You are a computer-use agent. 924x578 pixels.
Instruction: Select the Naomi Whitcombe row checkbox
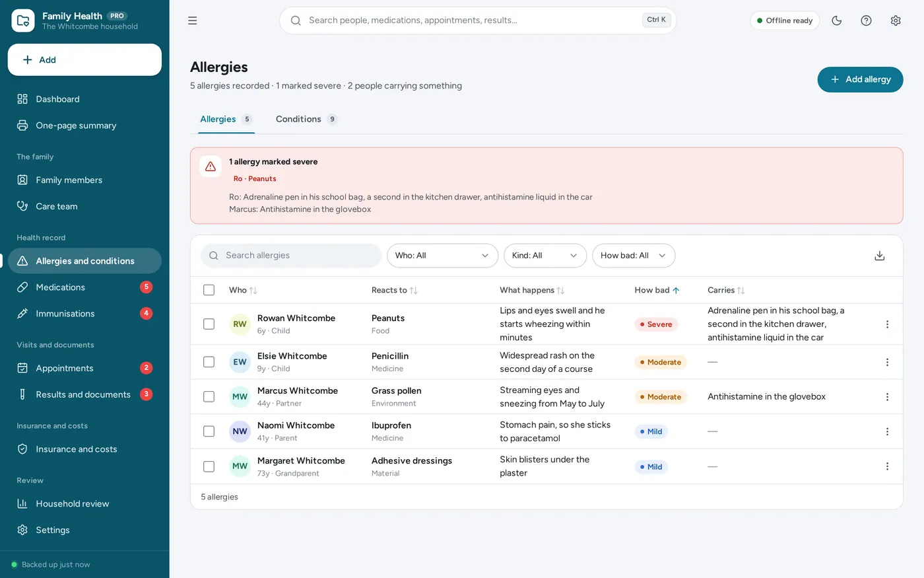(209, 431)
